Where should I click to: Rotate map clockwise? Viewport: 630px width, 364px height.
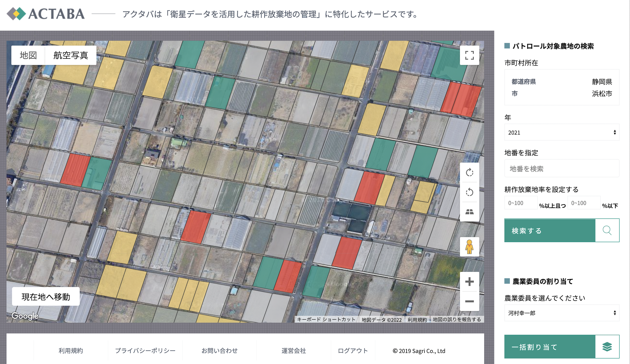pos(469,173)
